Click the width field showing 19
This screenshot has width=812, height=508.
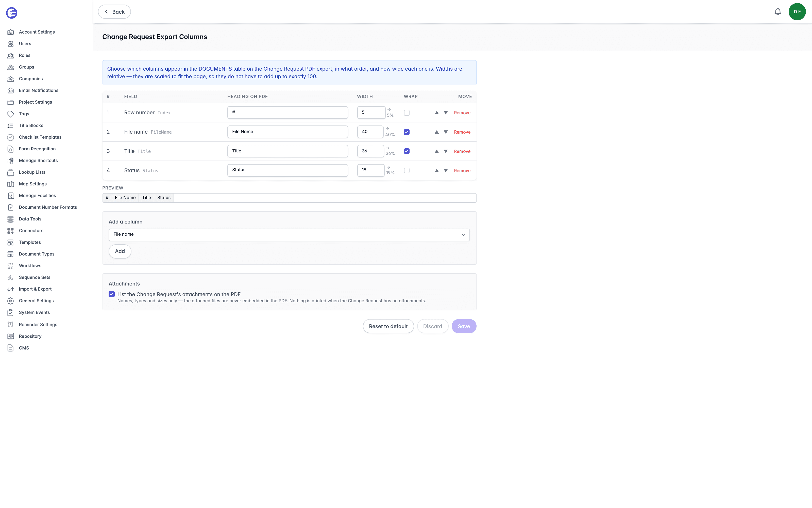point(370,170)
